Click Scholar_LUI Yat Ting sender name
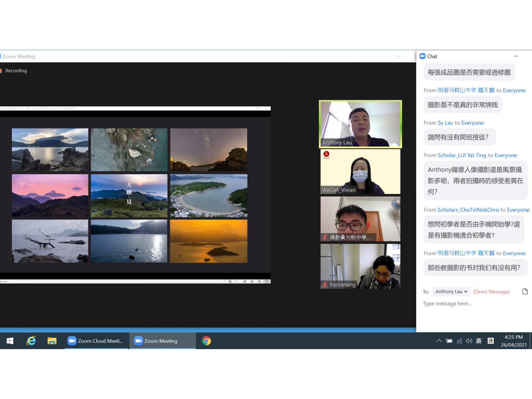 click(462, 155)
